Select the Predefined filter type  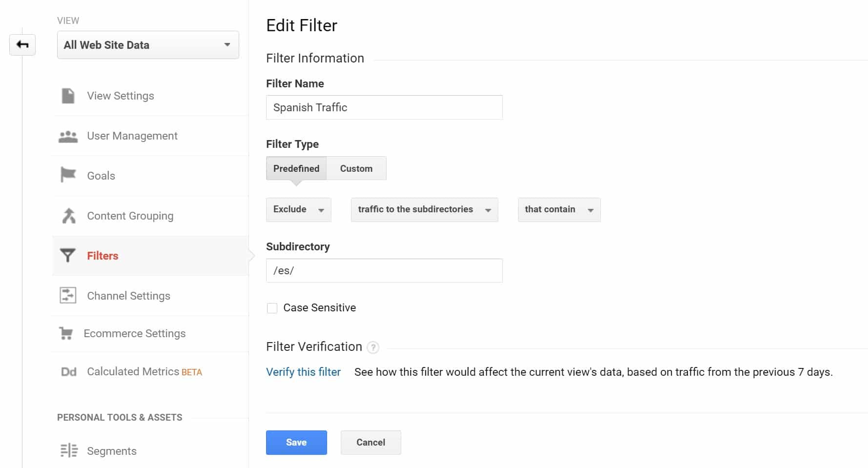tap(296, 168)
